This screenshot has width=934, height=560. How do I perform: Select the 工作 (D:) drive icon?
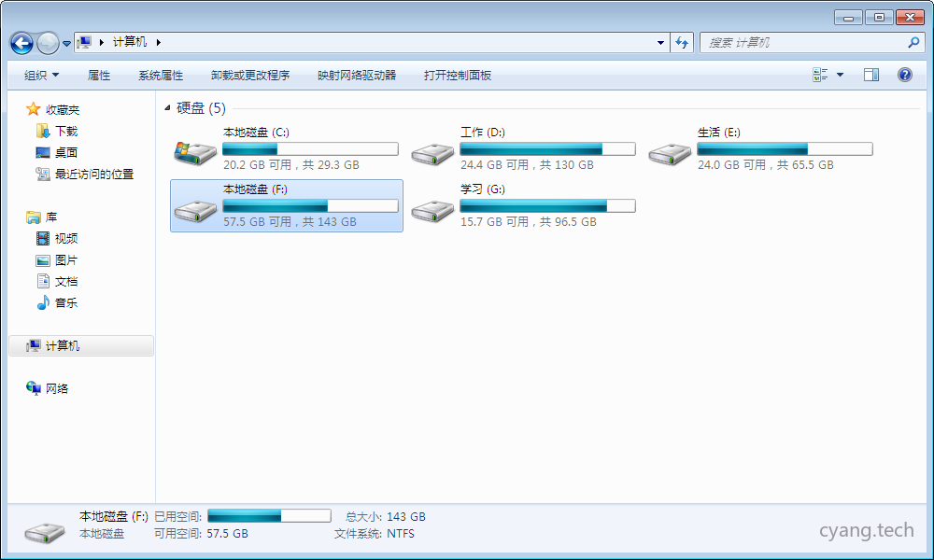tap(432, 151)
